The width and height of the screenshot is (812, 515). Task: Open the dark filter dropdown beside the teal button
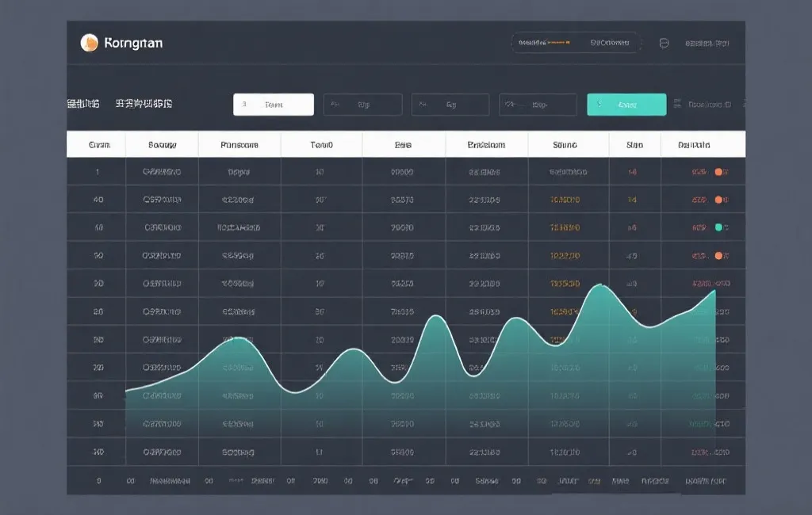click(538, 105)
